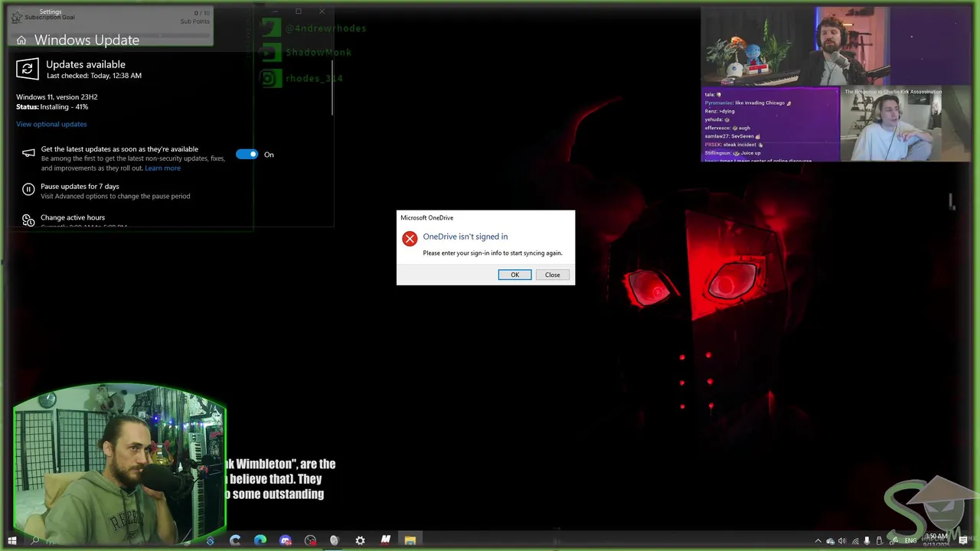Image resolution: width=980 pixels, height=551 pixels.
Task: Click the pen/link tray icon before ENG
Action: [x=893, y=541]
